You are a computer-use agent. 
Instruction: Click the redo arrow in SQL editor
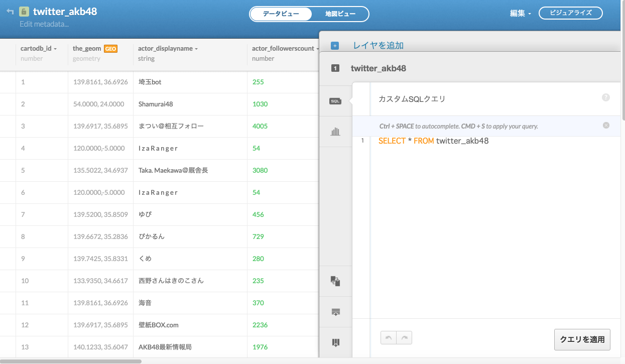[x=404, y=338]
